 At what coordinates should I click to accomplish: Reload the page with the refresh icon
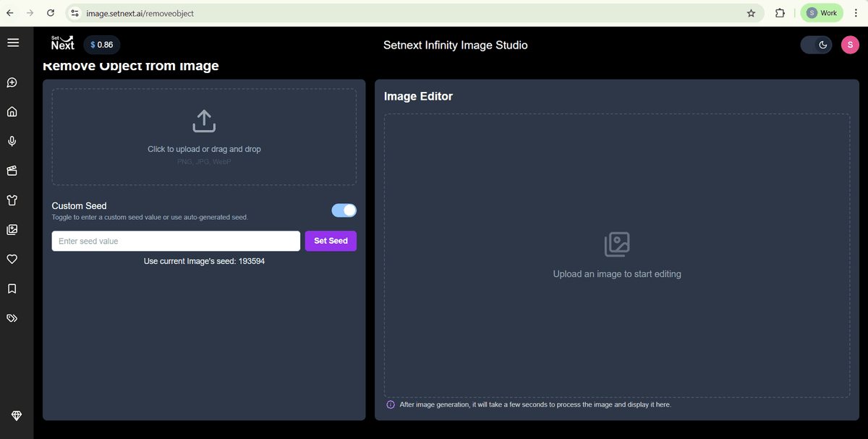click(50, 13)
